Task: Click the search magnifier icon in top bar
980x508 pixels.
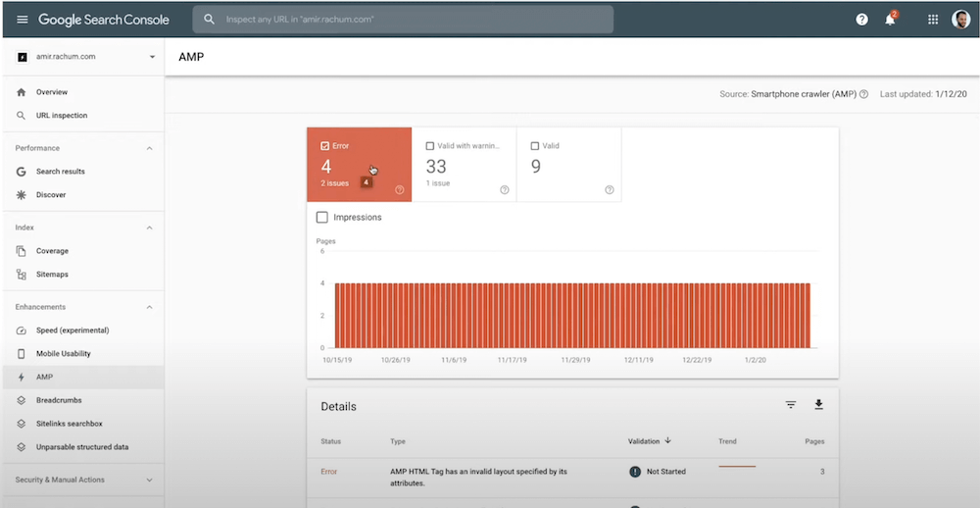Action: 210,20
